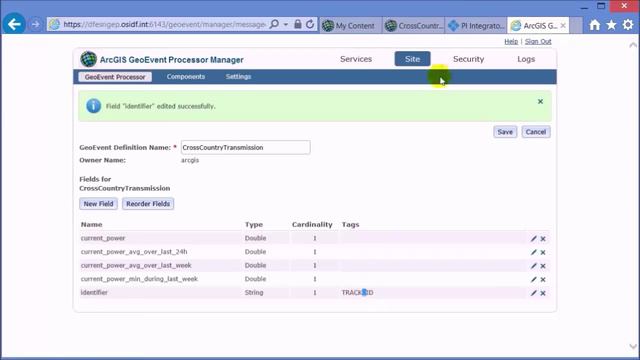Click the Tags column header

pos(351,224)
